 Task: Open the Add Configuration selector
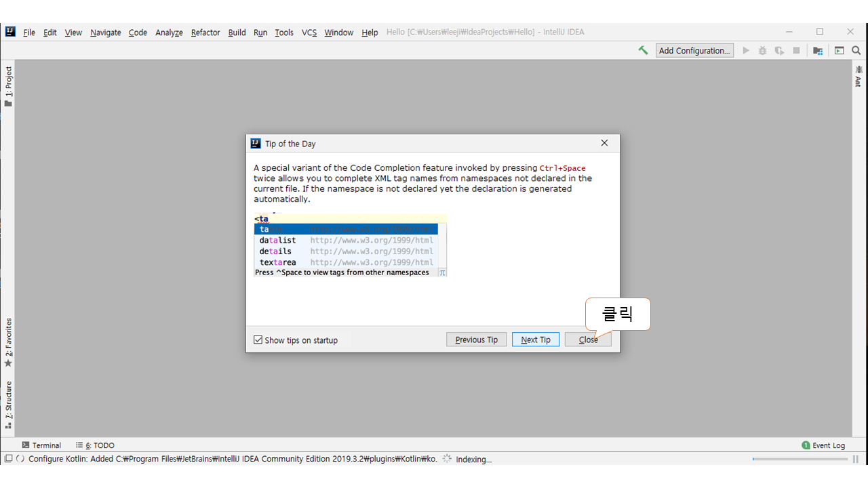694,50
